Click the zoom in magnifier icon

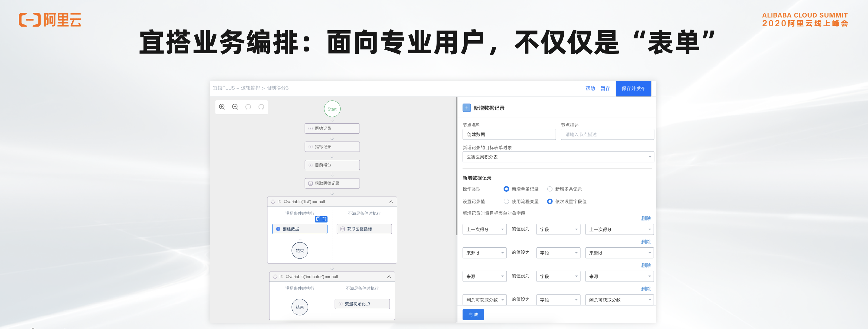[x=222, y=107]
